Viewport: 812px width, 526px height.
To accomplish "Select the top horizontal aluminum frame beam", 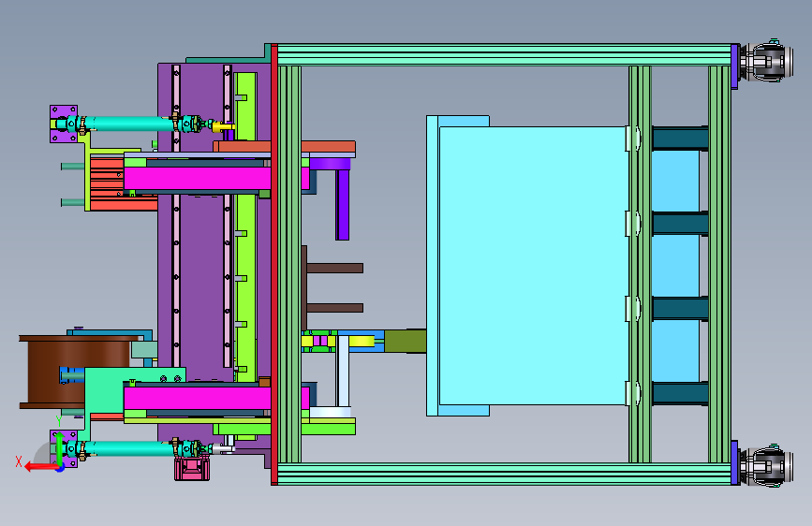I will coord(505,55).
